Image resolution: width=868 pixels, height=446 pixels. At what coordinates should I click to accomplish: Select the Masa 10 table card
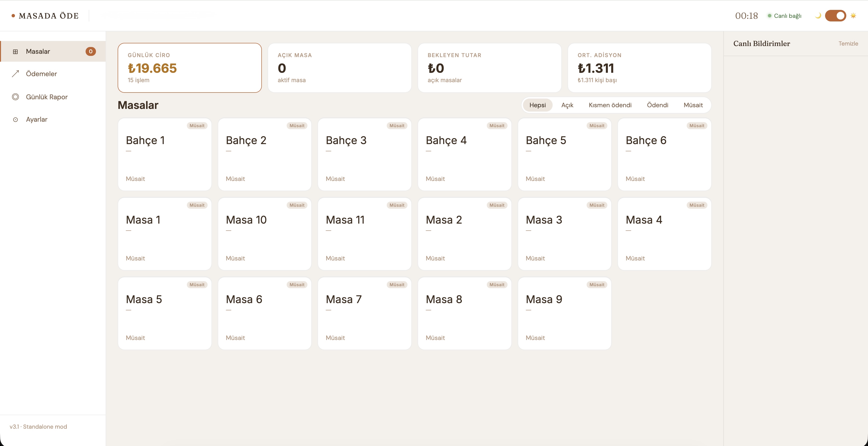click(x=264, y=234)
